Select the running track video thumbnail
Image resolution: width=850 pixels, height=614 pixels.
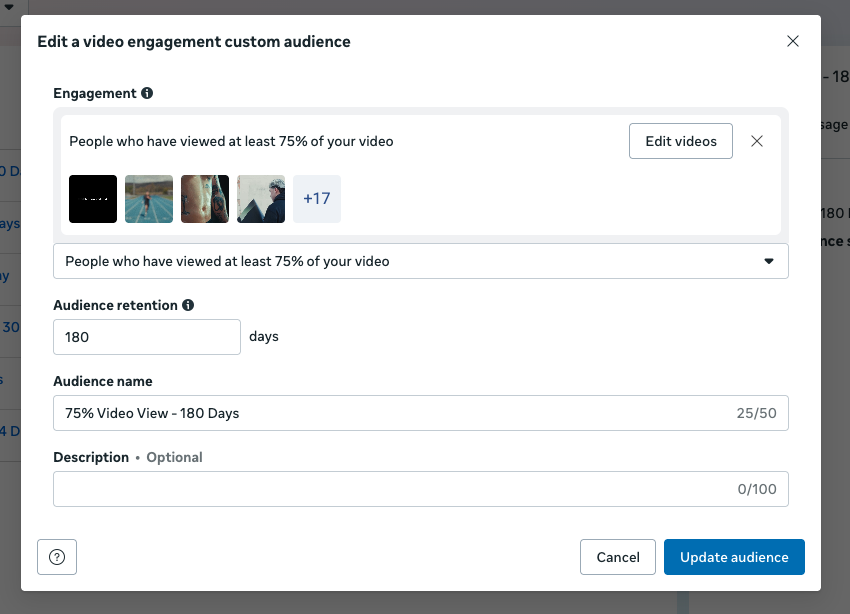149,199
